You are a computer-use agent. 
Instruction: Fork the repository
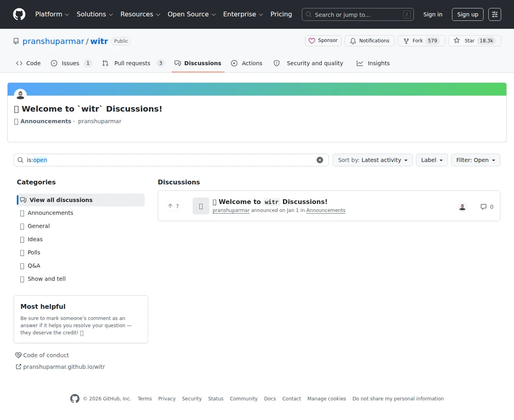click(x=421, y=41)
